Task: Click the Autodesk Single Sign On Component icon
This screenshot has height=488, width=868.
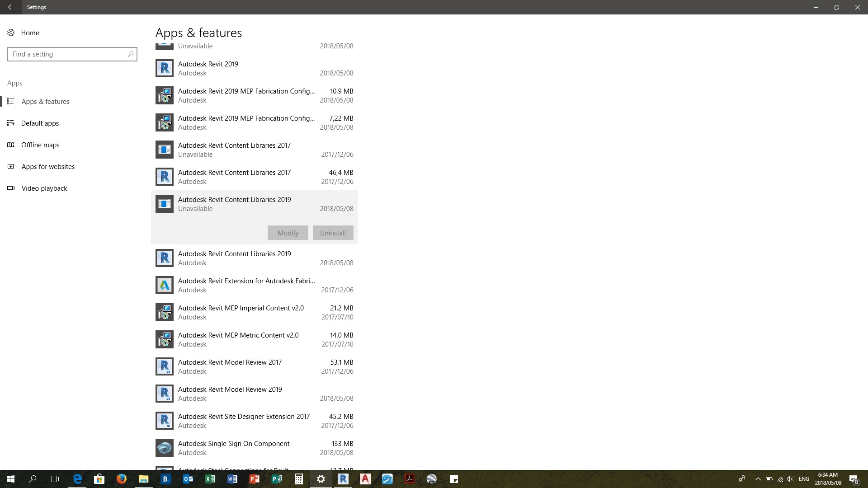Action: click(x=165, y=447)
